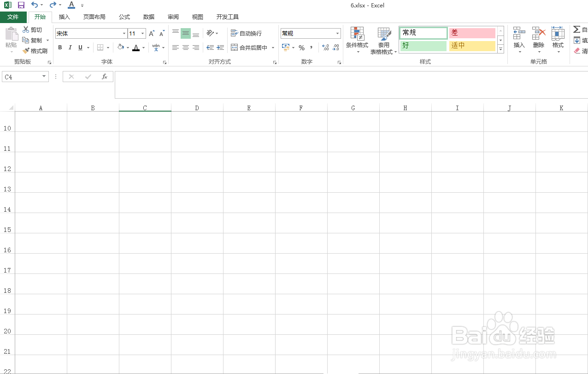Viewport: 588px width, 374px height.
Task: Apply accounting number format
Action: pyautogui.click(x=285, y=47)
